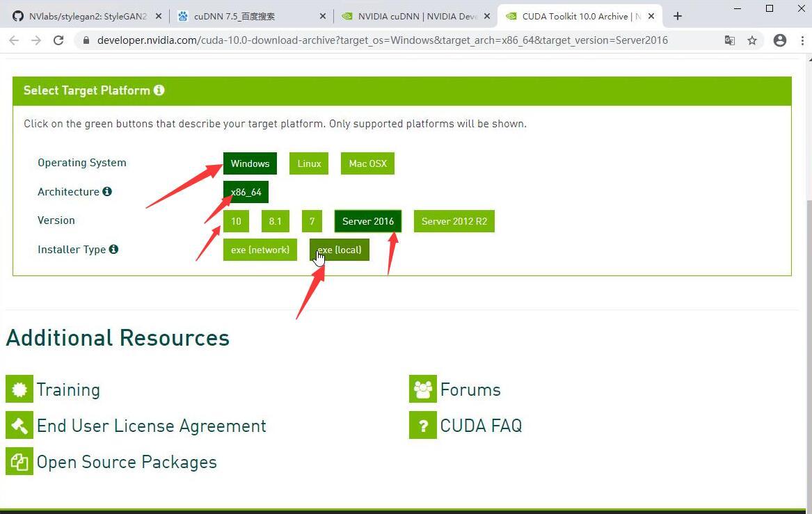Select x86_64 architecture
The width and height of the screenshot is (812, 514).
[x=246, y=192]
